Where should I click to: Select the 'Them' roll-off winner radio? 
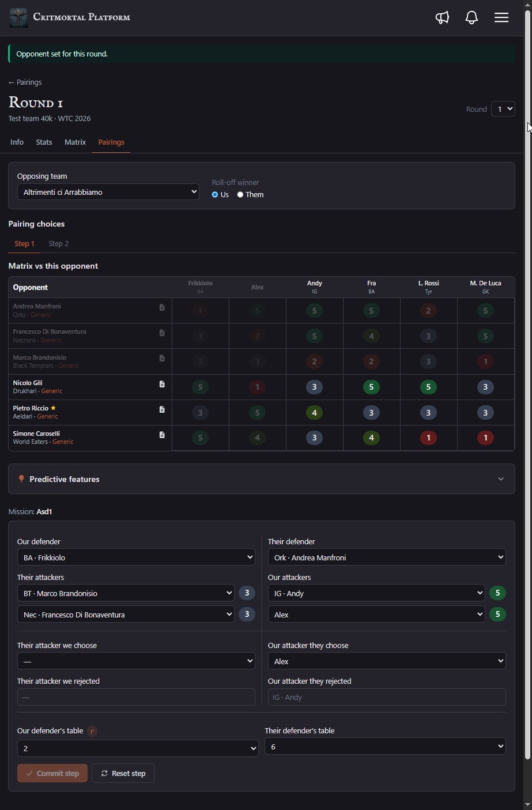coord(240,195)
